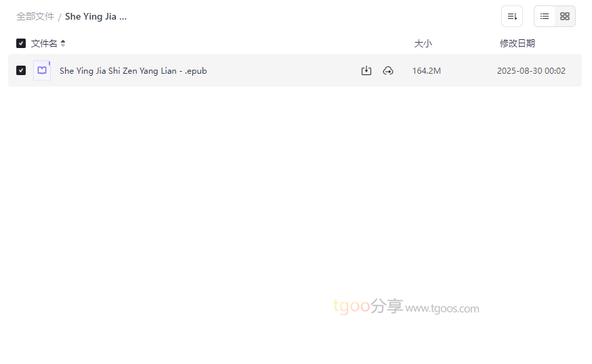Uncheck the select-all files checkbox

(21, 43)
